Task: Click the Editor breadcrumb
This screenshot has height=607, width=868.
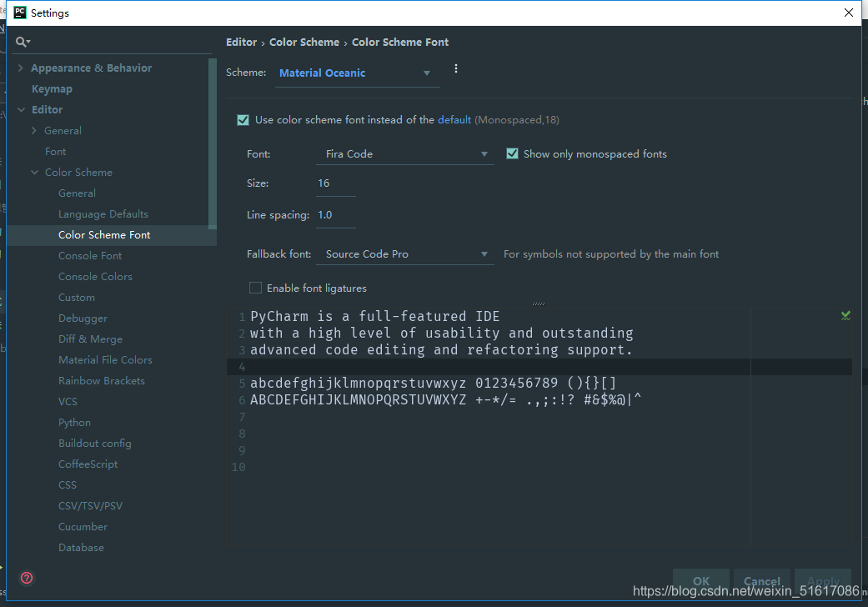Action: point(241,42)
